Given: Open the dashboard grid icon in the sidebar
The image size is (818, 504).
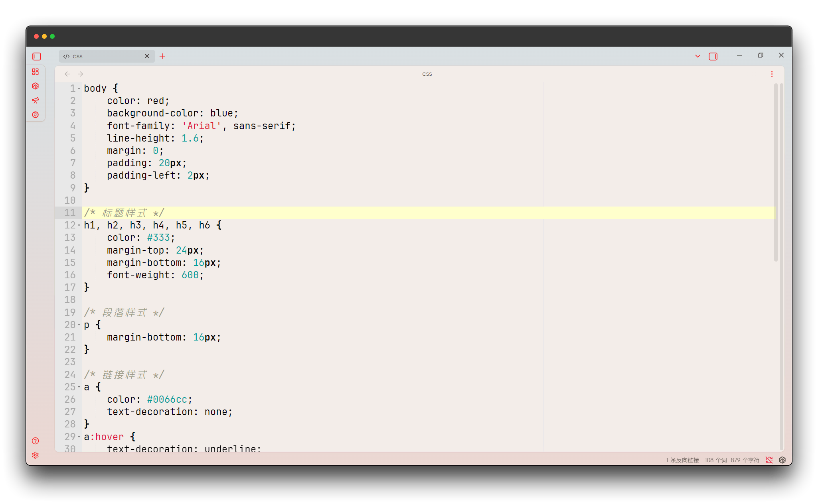Looking at the screenshot, I should click(x=36, y=72).
